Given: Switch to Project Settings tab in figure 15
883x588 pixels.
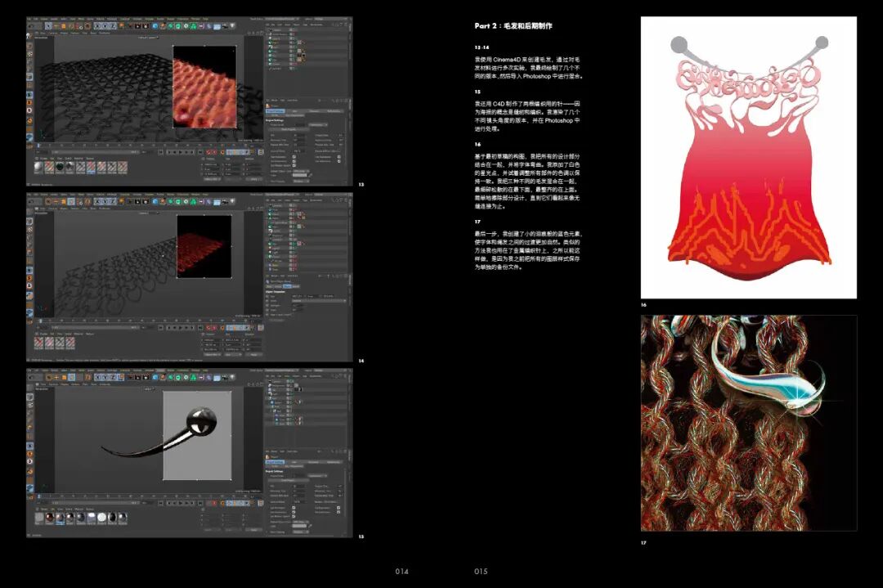Looking at the screenshot, I should (275, 462).
